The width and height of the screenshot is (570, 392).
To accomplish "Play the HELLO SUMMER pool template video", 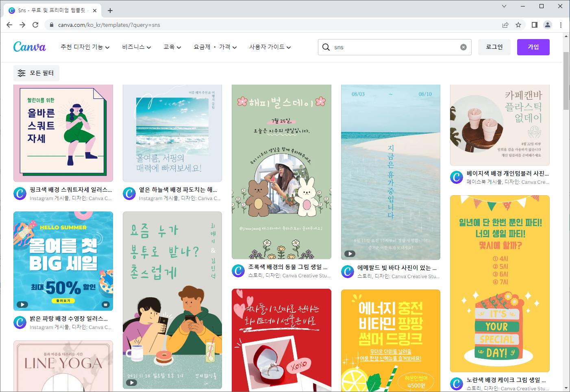I will (22, 305).
